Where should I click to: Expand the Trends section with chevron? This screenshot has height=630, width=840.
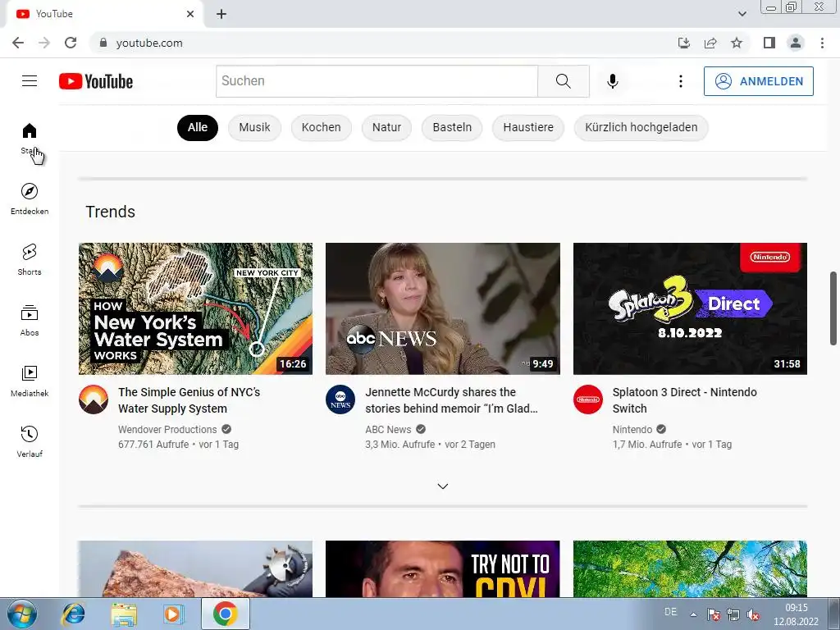point(442,486)
